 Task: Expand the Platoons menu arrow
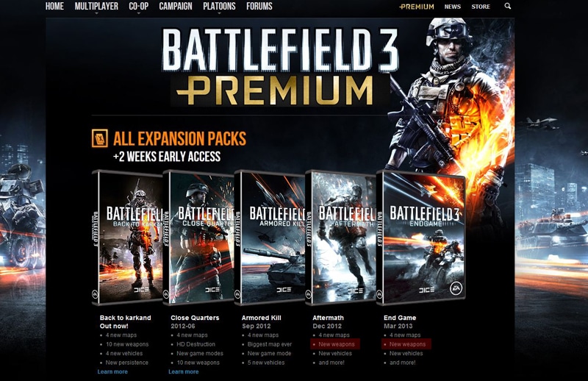tap(219, 13)
